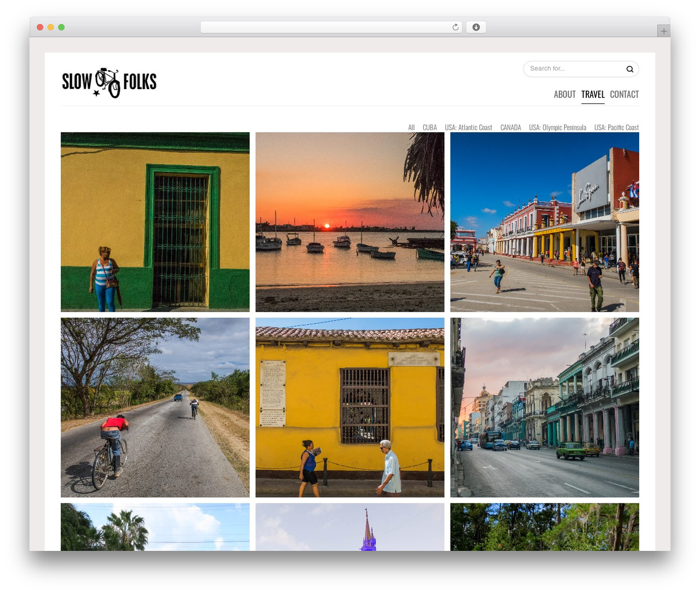Filter by USA: Atlantic Coast
This screenshot has width=700, height=593.
click(x=469, y=127)
